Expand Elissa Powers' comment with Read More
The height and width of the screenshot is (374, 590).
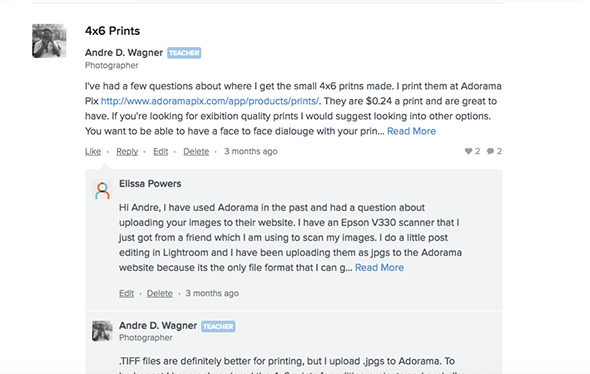pos(379,268)
